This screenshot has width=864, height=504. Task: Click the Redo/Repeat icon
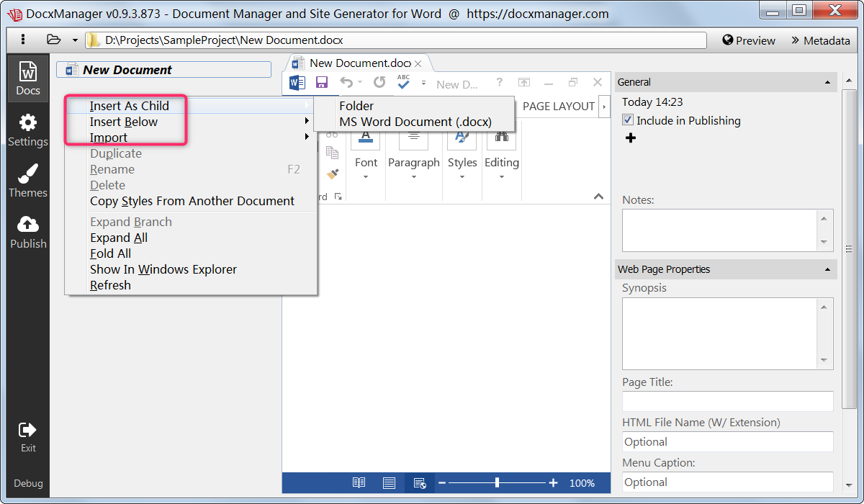click(379, 82)
